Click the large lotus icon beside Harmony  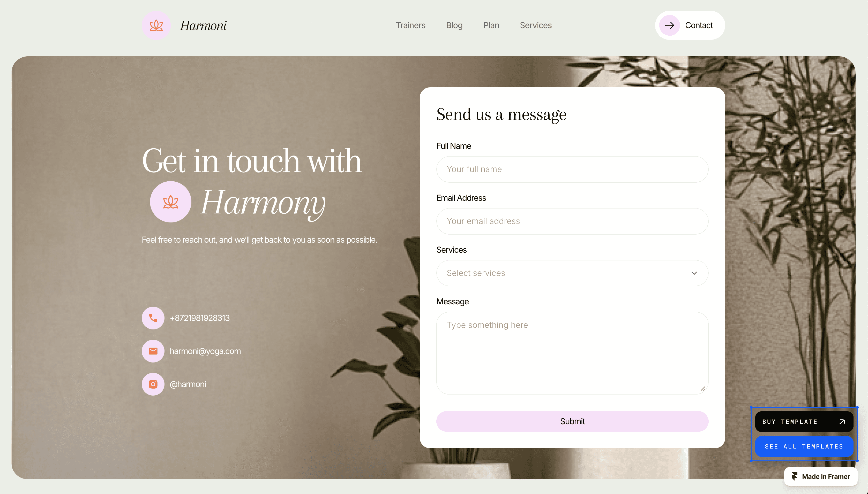coord(171,202)
